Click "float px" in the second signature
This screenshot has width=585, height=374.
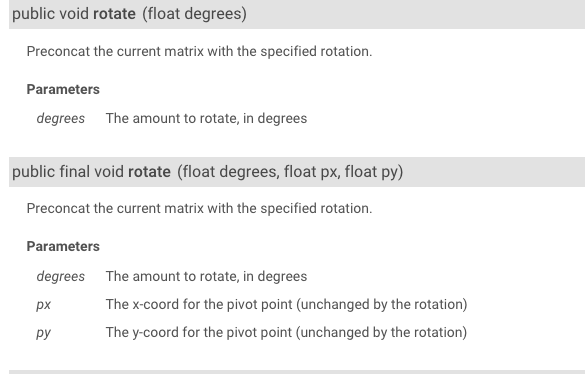(312, 172)
